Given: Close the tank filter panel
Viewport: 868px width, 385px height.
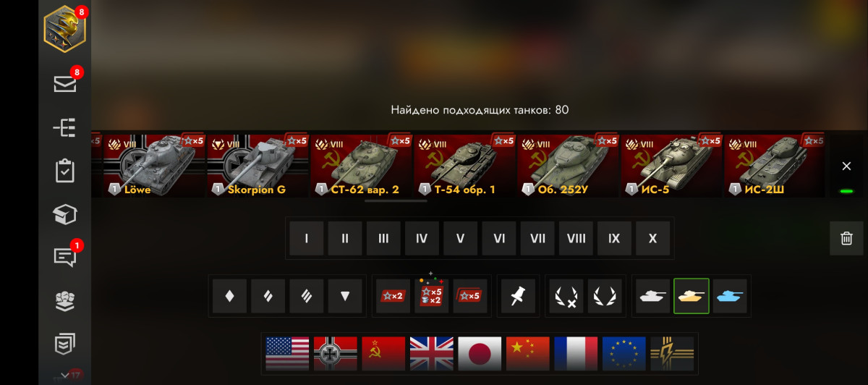Looking at the screenshot, I should click(846, 166).
